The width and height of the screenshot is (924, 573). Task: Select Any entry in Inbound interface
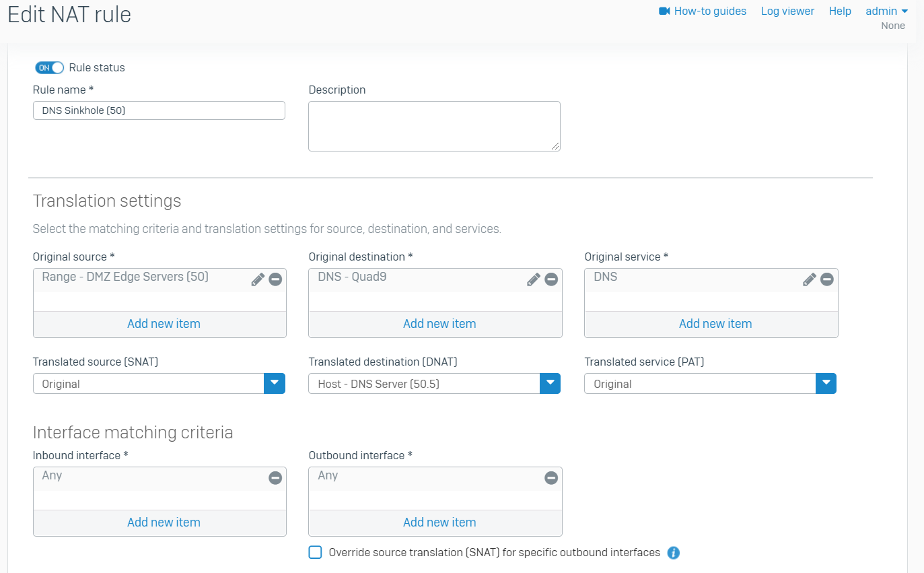point(52,475)
